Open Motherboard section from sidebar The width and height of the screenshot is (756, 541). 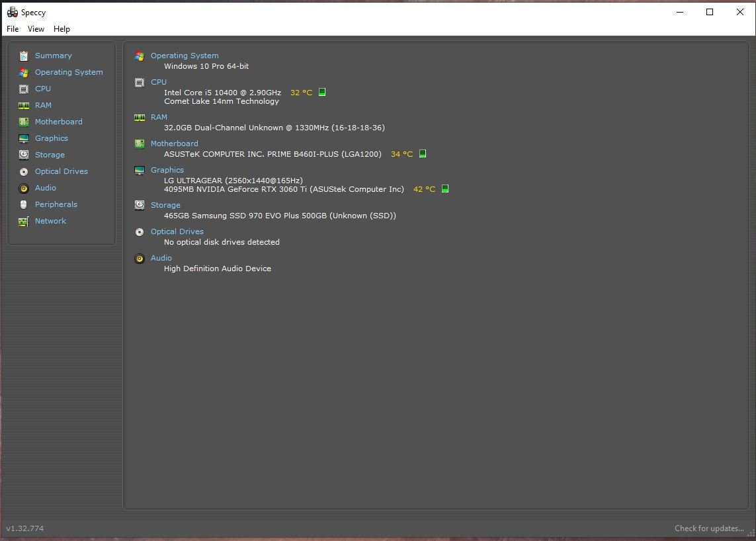click(x=58, y=122)
